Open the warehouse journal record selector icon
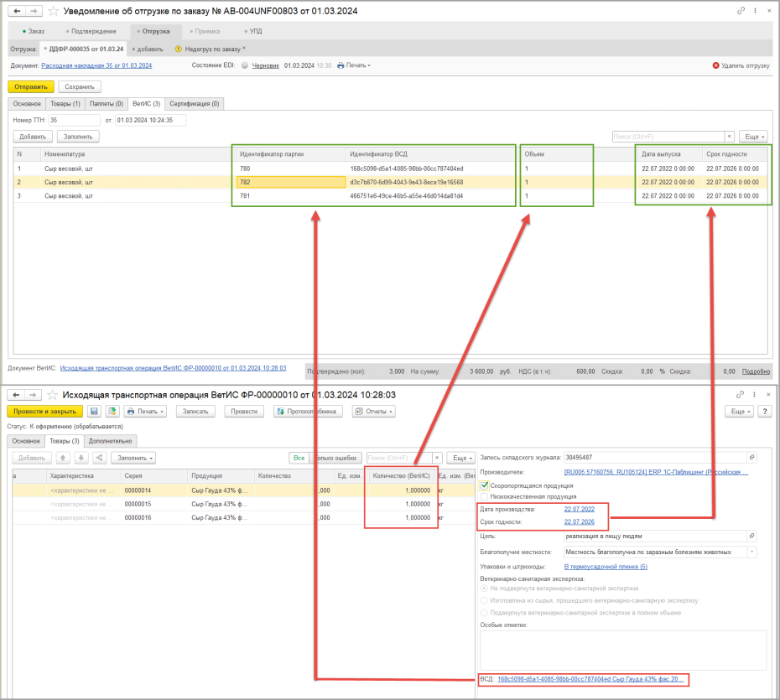The height and width of the screenshot is (700, 780). coord(752,458)
